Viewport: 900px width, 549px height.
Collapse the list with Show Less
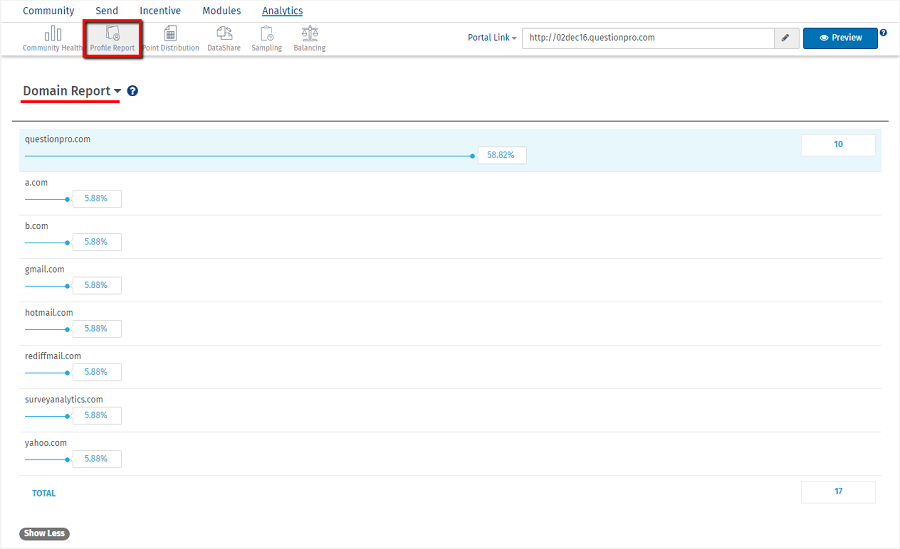click(44, 533)
